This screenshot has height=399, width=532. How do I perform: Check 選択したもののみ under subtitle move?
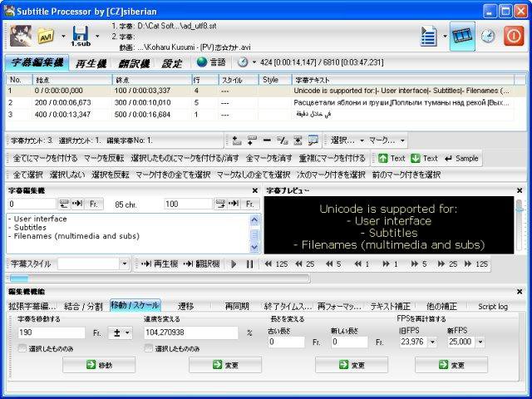click(22, 348)
